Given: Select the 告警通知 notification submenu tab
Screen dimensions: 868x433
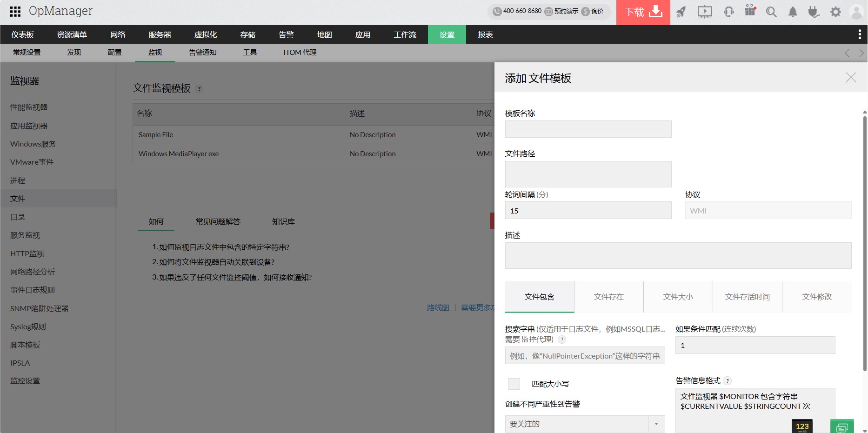Looking at the screenshot, I should tap(202, 53).
